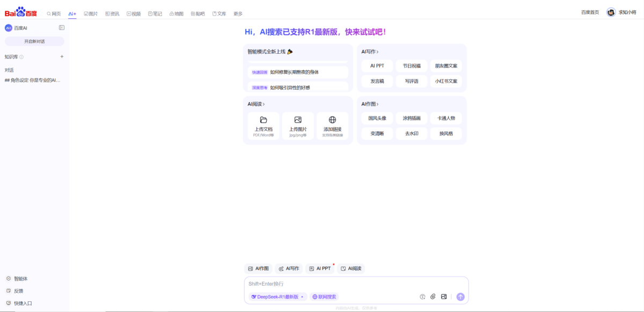Open conversation ## 角色设定 你是专业的AI…

32,80
